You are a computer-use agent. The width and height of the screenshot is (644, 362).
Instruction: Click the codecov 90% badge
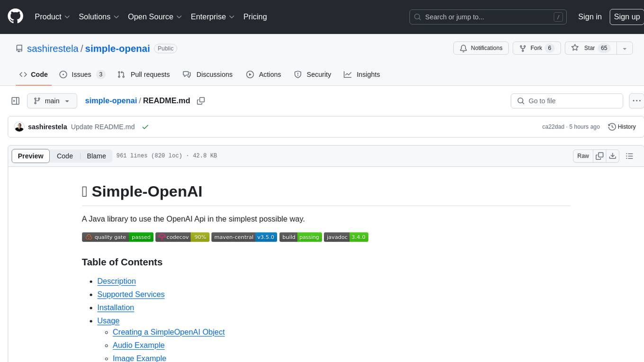(x=182, y=237)
